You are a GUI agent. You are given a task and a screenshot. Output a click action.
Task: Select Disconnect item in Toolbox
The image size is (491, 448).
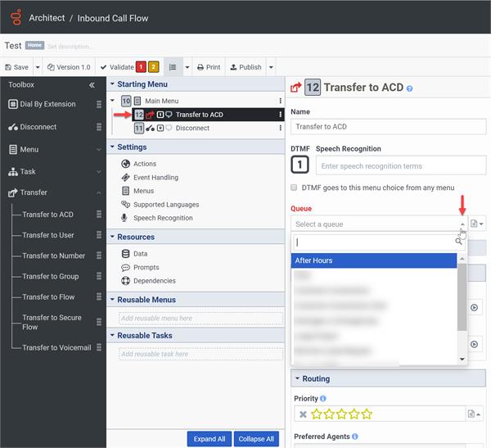(33, 127)
